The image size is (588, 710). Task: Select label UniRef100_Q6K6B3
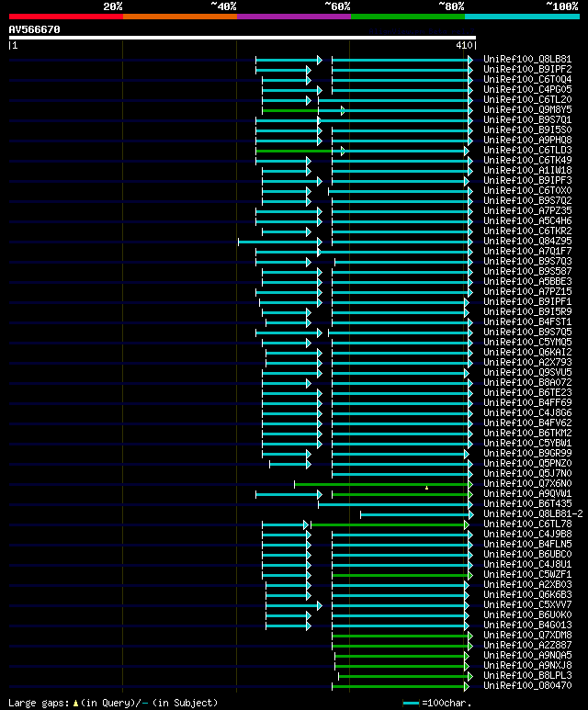coord(527,594)
